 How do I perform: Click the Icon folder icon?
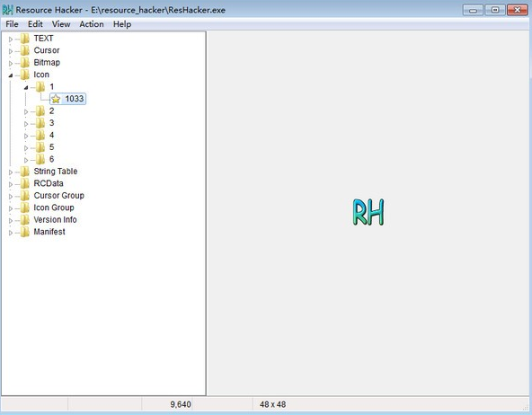pyautogui.click(x=25, y=75)
